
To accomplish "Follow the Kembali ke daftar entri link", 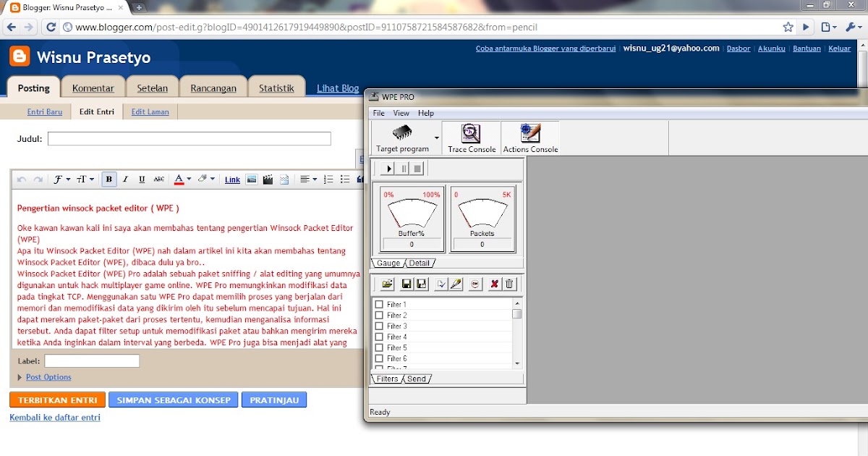I will (55, 418).
